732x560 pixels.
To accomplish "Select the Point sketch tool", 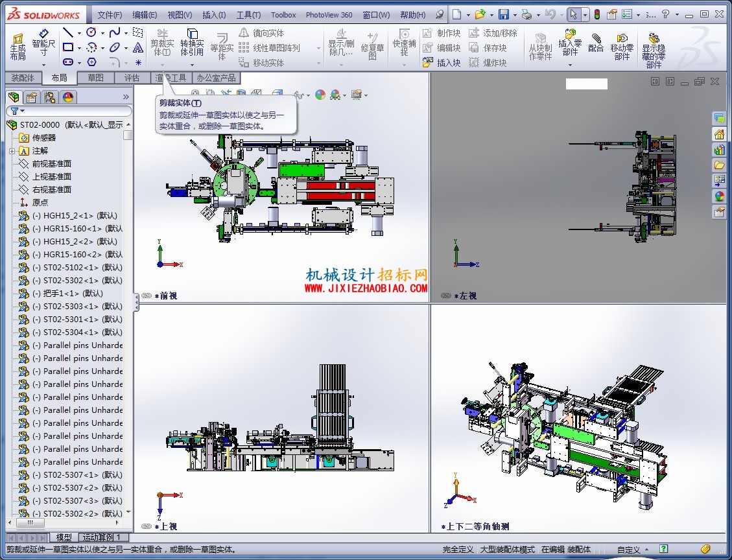I will pos(138,62).
